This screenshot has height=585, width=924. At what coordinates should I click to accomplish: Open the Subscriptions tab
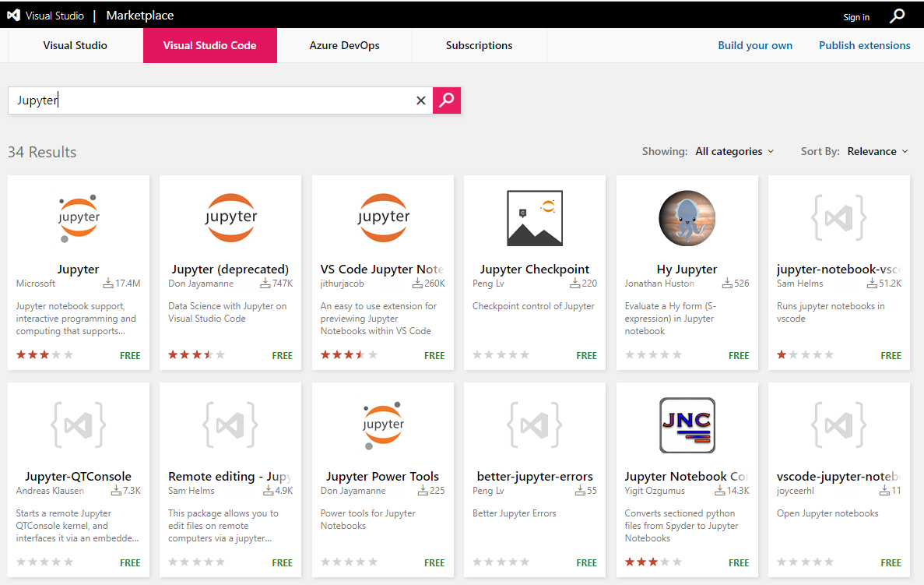pos(479,45)
